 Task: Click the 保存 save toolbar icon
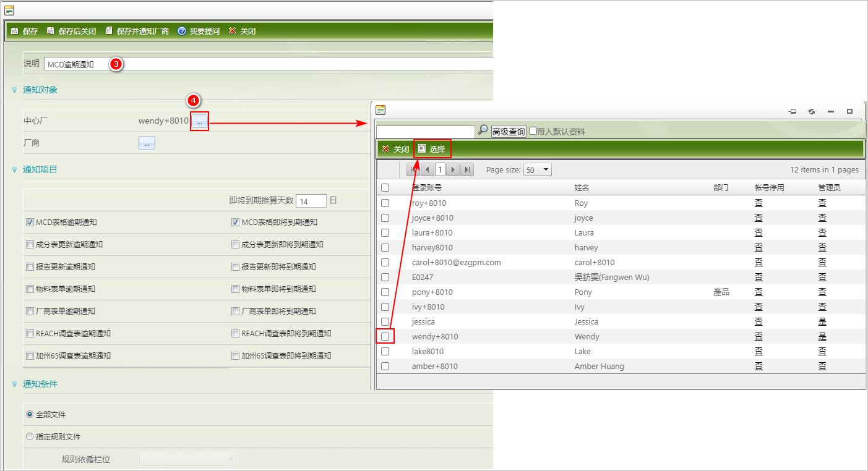15,31
